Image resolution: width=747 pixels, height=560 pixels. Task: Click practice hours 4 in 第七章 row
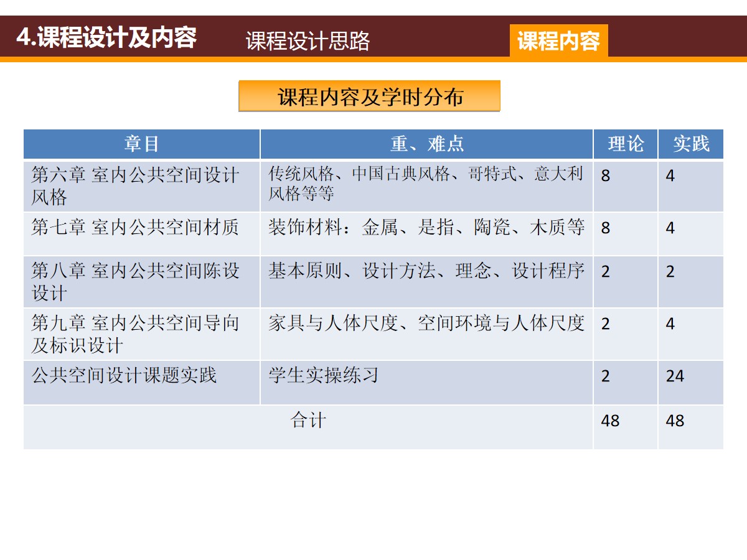pos(670,228)
